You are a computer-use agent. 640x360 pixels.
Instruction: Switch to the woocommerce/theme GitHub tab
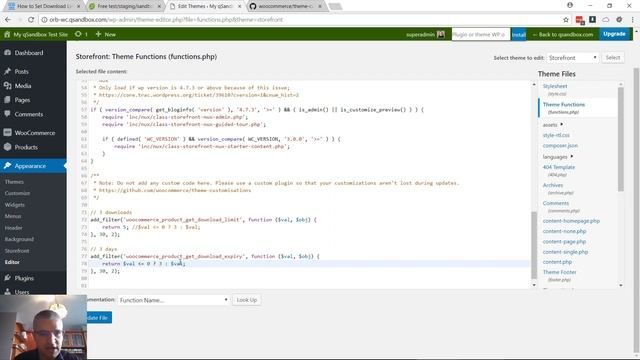[x=286, y=6]
